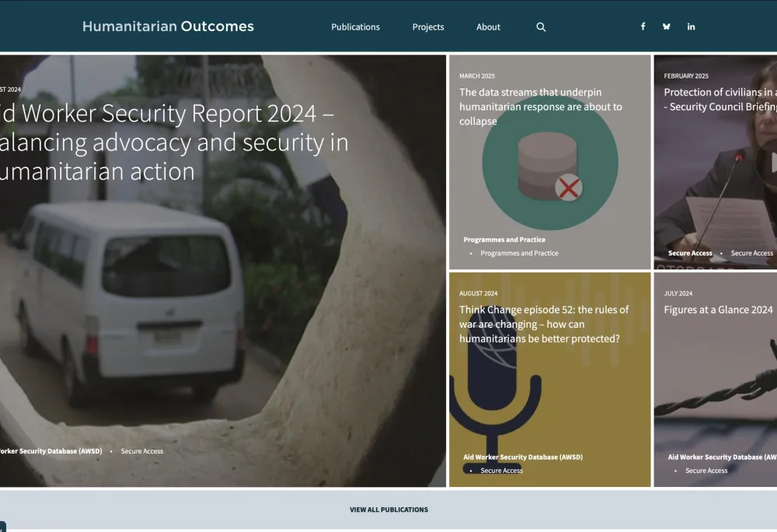Open the search magnifier icon
The image size is (777, 532).
pos(541,27)
